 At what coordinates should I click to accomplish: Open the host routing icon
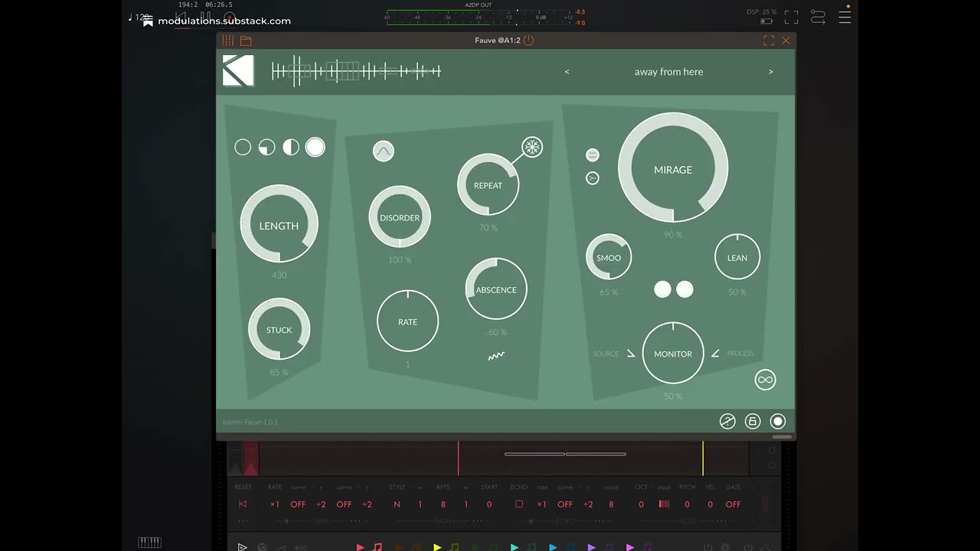point(818,17)
